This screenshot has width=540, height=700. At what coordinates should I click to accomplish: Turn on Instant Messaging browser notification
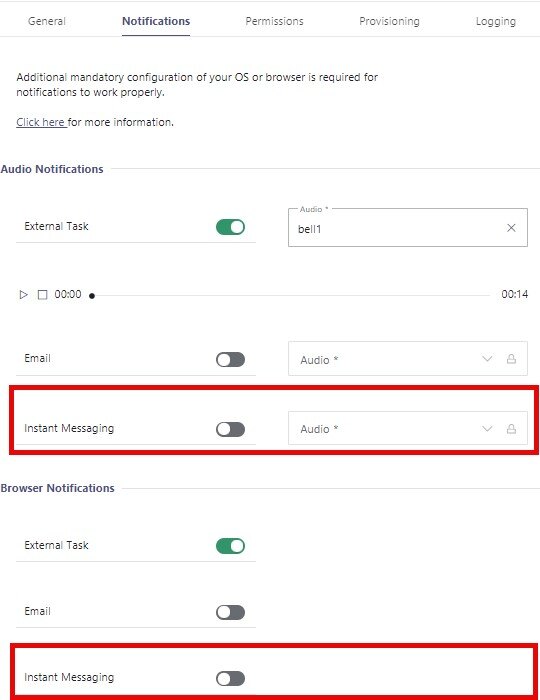point(230,679)
